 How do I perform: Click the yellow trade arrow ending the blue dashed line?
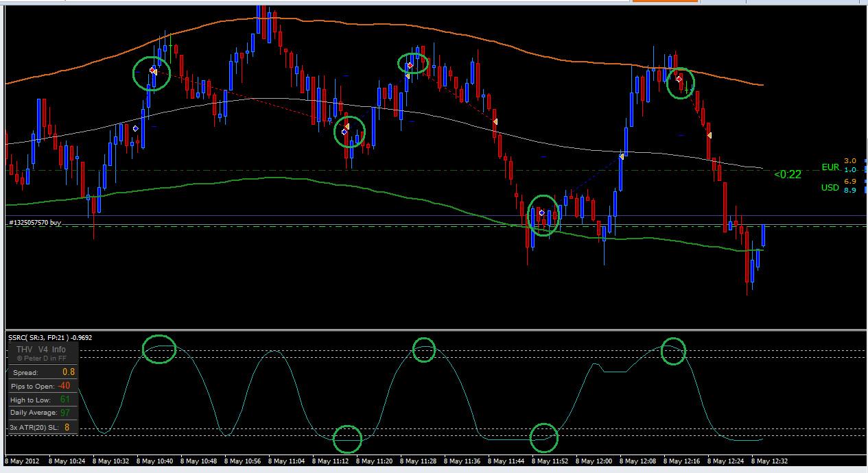pos(622,157)
